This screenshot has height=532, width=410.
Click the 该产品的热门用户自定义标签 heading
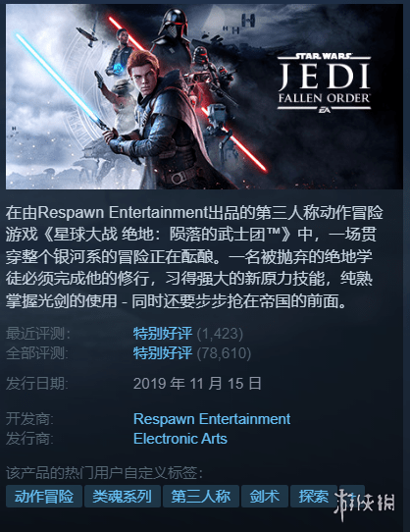coord(104,473)
